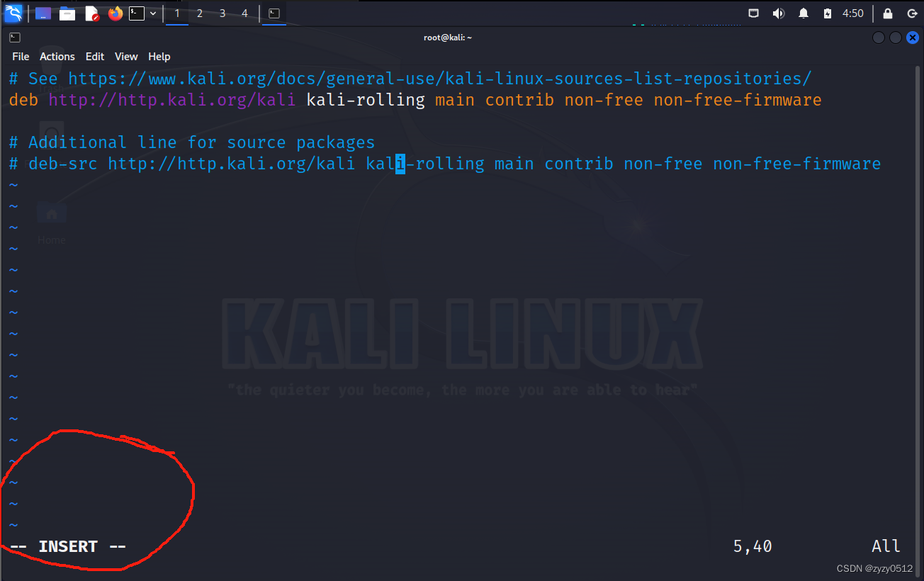The width and height of the screenshot is (924, 581).
Task: Click the battery power tray icon
Action: coord(827,13)
